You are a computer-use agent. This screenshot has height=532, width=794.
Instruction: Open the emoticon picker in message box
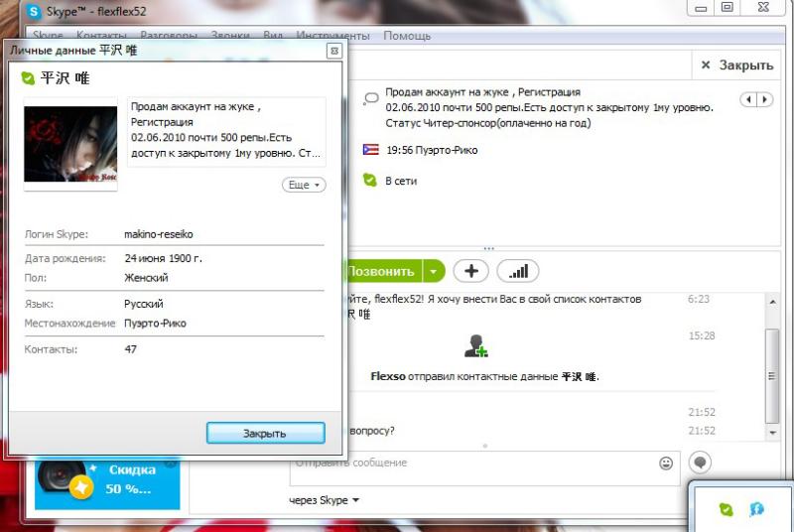[x=666, y=464]
